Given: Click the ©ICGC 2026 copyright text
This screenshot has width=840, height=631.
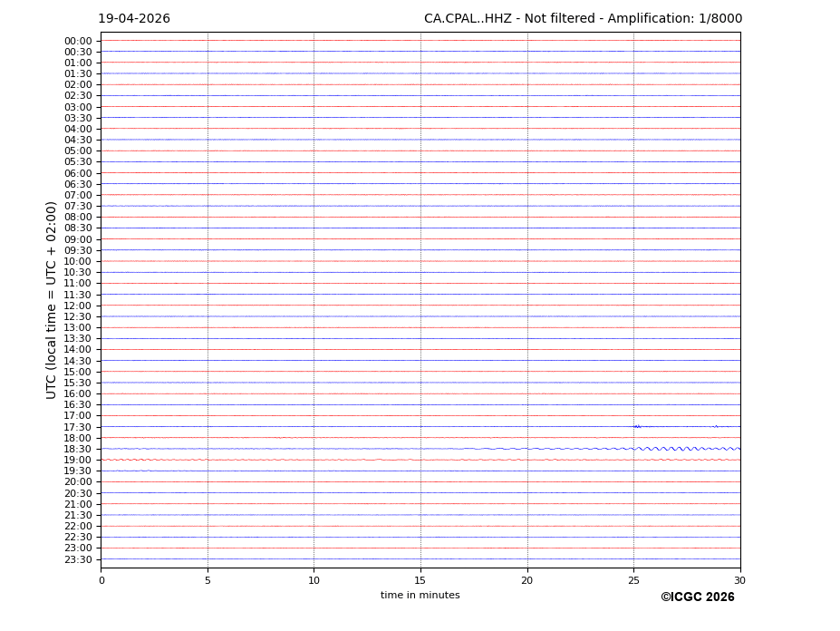Looking at the screenshot, I should (x=697, y=597).
